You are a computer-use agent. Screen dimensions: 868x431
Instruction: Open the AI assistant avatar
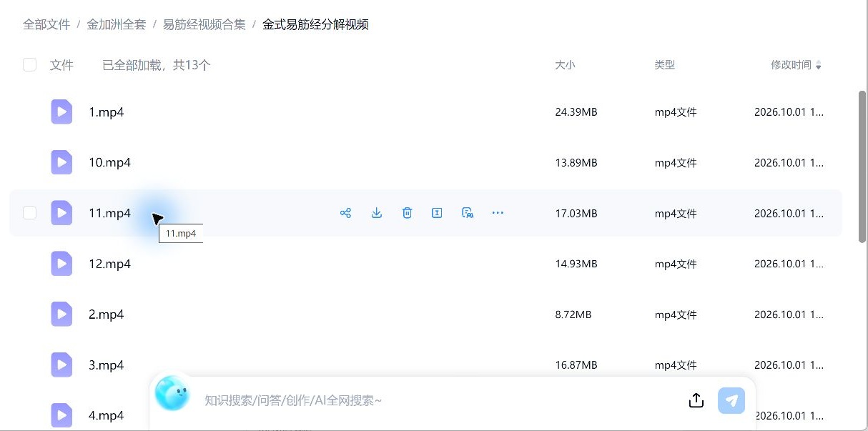172,394
